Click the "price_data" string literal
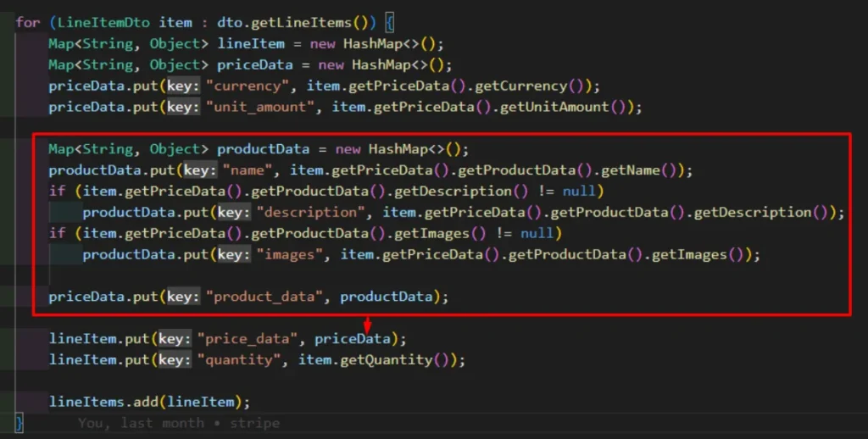 pos(252,339)
